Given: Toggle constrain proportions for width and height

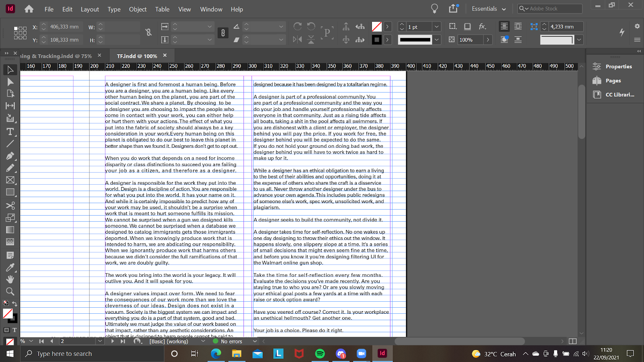Looking at the screenshot, I should click(149, 33).
